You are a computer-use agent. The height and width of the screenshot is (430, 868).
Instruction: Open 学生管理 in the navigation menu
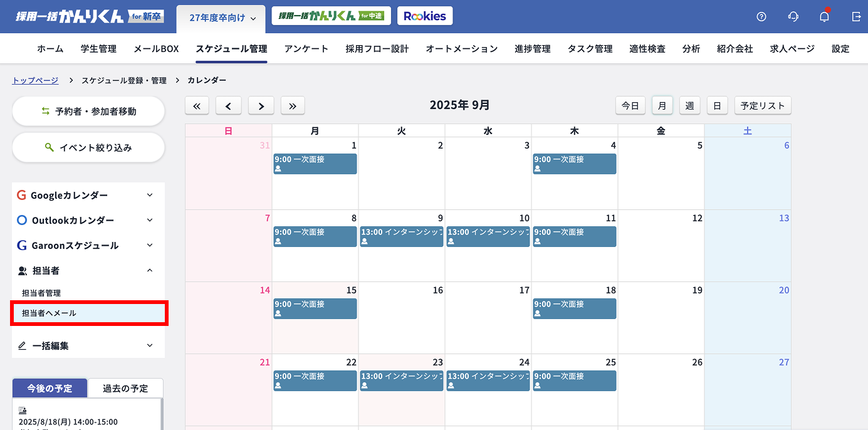coord(98,49)
